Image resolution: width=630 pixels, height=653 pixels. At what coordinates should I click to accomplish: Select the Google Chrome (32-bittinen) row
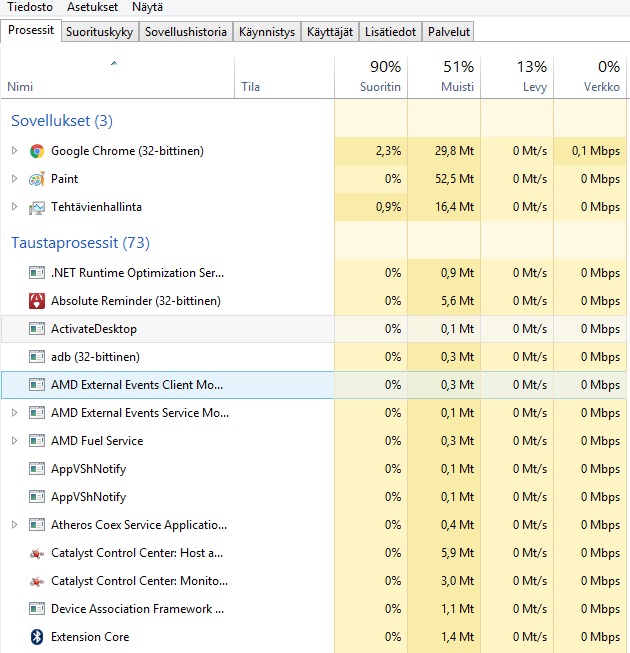(314, 151)
